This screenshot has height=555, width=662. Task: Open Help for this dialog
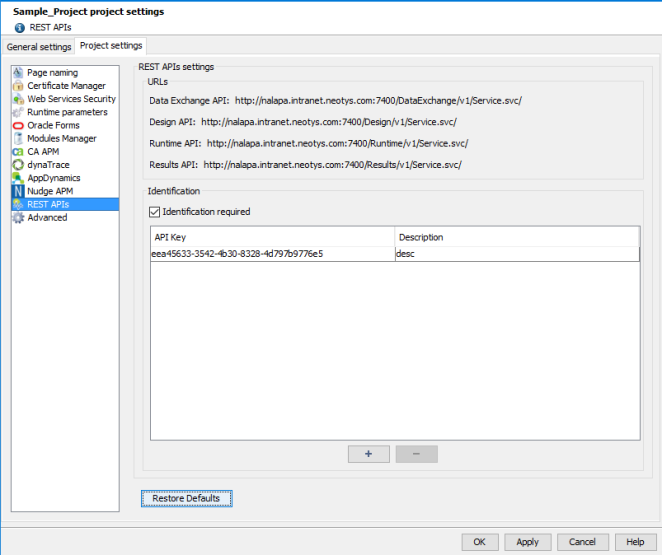[x=635, y=542]
